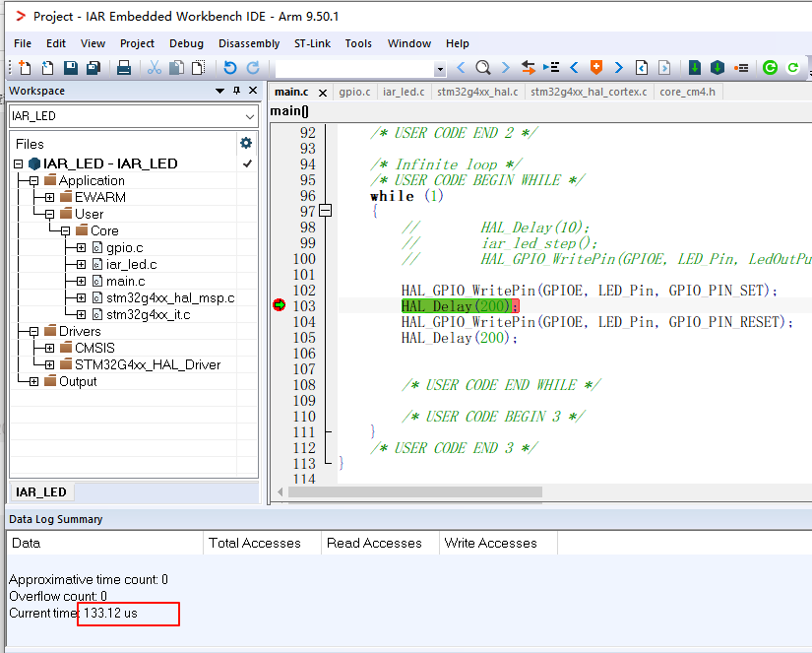Close the main.c editor tab
This screenshot has width=812, height=653.
323,93
